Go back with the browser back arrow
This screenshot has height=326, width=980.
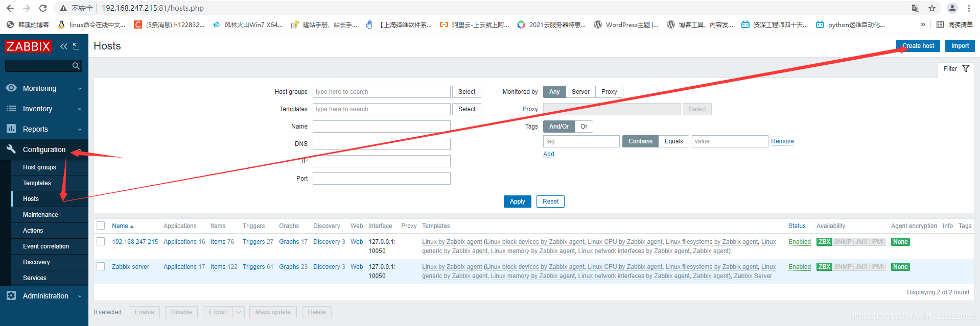[10, 8]
